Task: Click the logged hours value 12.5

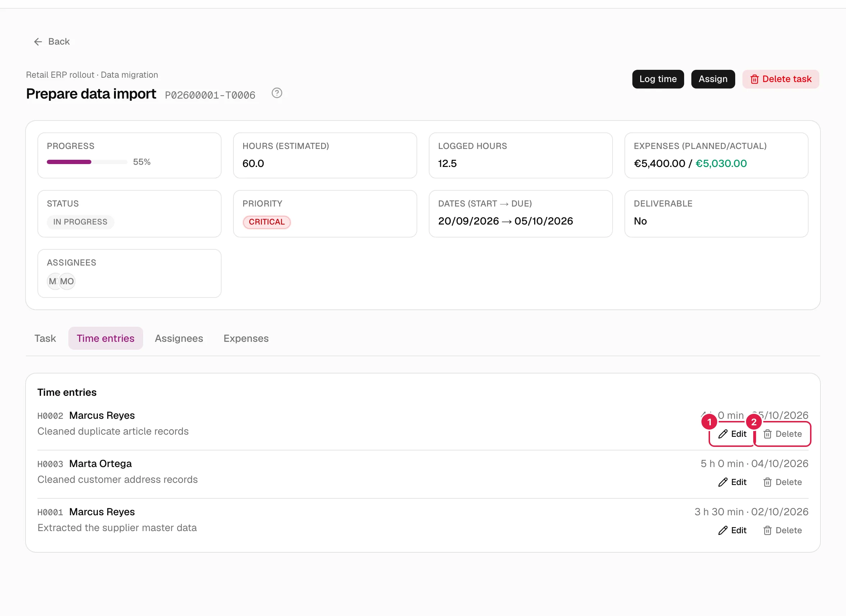Action: pyautogui.click(x=447, y=163)
